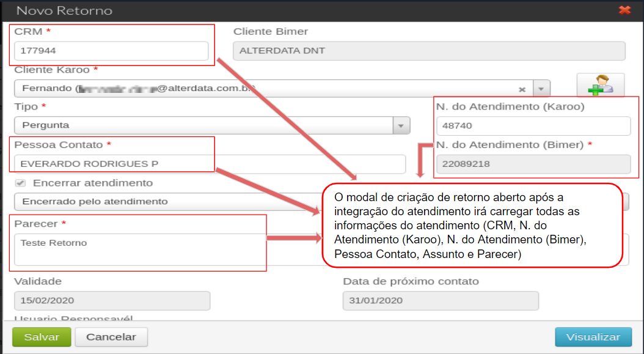Click the Validade date field
Screen dimensions: 644x354
112,301
